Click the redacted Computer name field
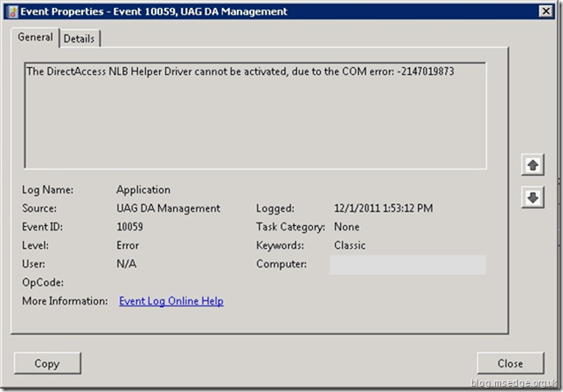The height and width of the screenshot is (392, 563). [x=408, y=265]
